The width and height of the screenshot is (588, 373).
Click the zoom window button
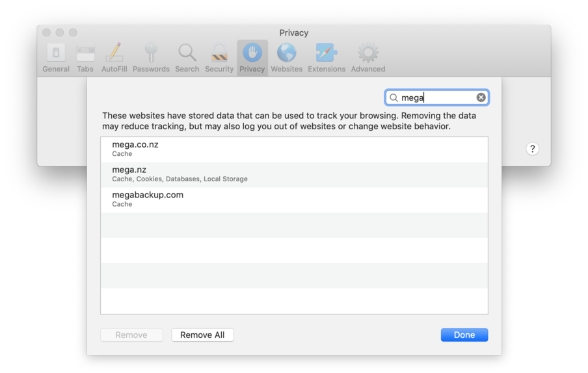(x=73, y=32)
